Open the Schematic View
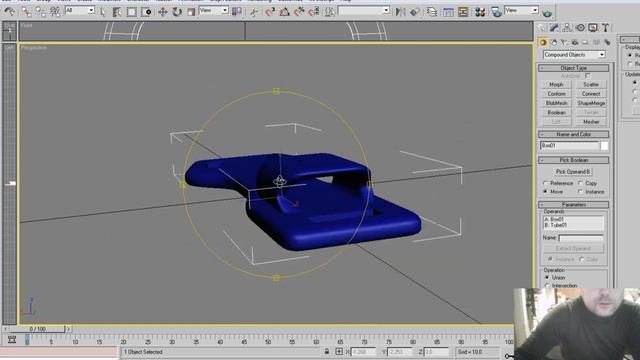Screen dimensions: 640x360 (x=463, y=12)
